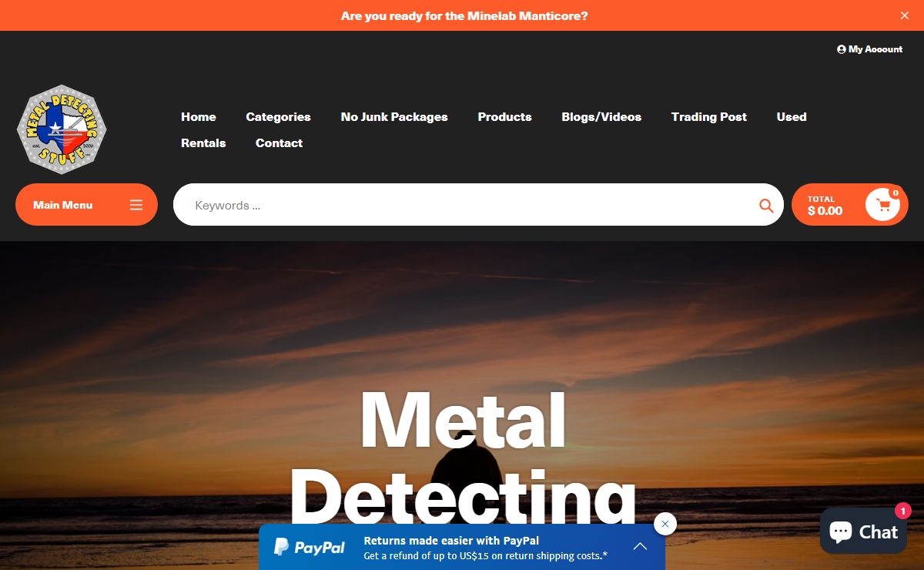Visit the Trading Post page
The height and width of the screenshot is (570, 924).
click(708, 116)
